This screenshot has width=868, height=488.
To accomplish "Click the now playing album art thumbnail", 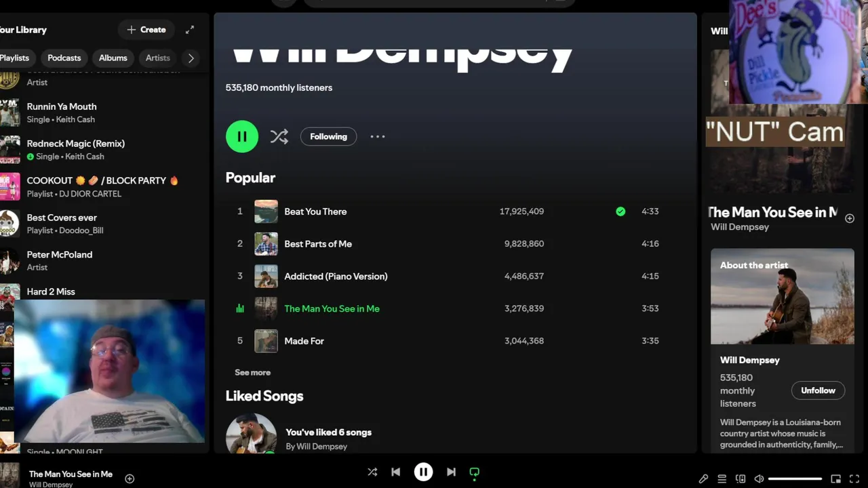I will [x=9, y=475].
